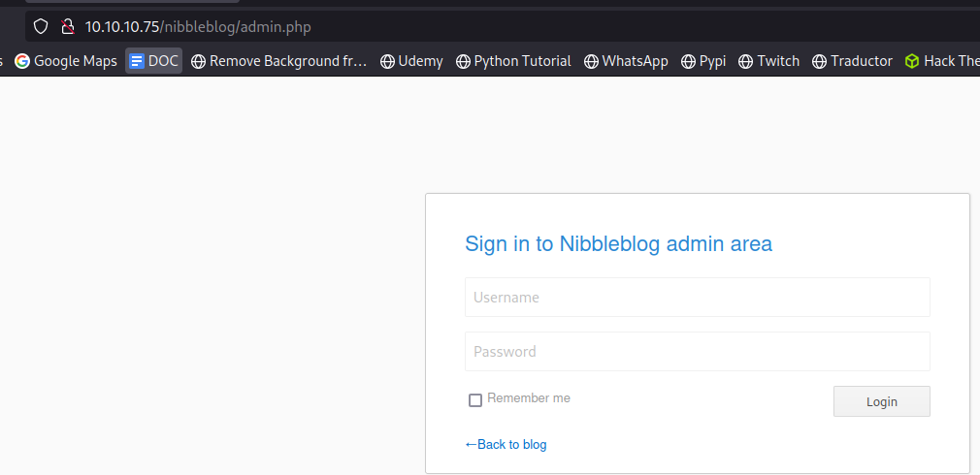Focus the Password input field

[x=697, y=352]
